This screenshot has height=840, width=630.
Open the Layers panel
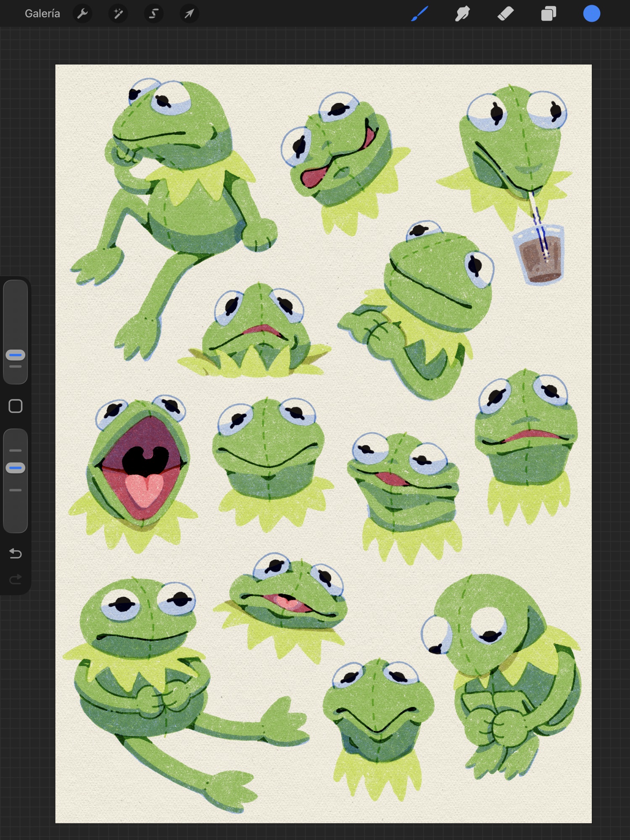point(548,14)
